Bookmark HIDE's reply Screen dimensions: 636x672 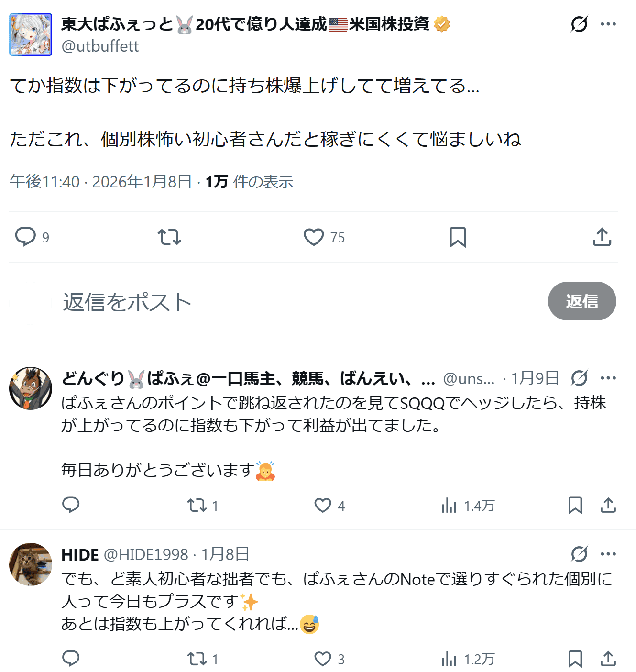point(575,659)
